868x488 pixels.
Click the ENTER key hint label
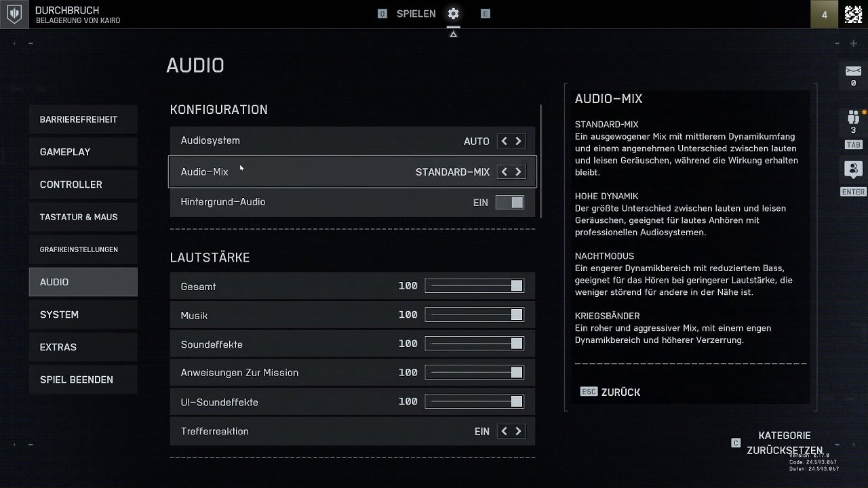coord(853,192)
